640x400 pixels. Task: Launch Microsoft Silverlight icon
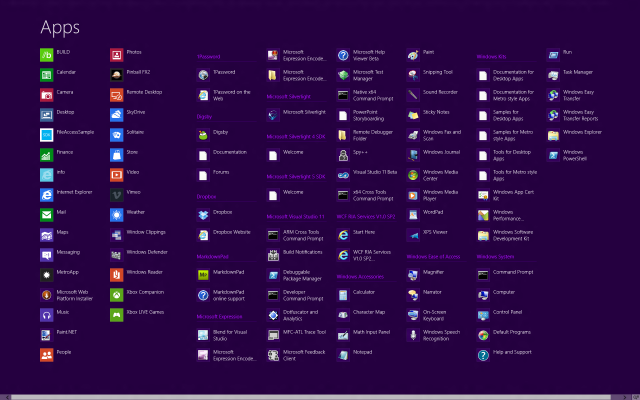[273, 115]
